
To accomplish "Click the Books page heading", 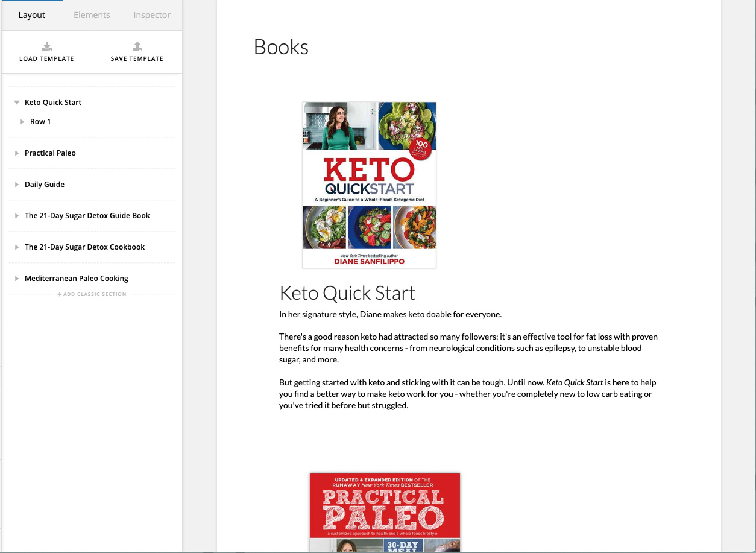I will pyautogui.click(x=282, y=47).
